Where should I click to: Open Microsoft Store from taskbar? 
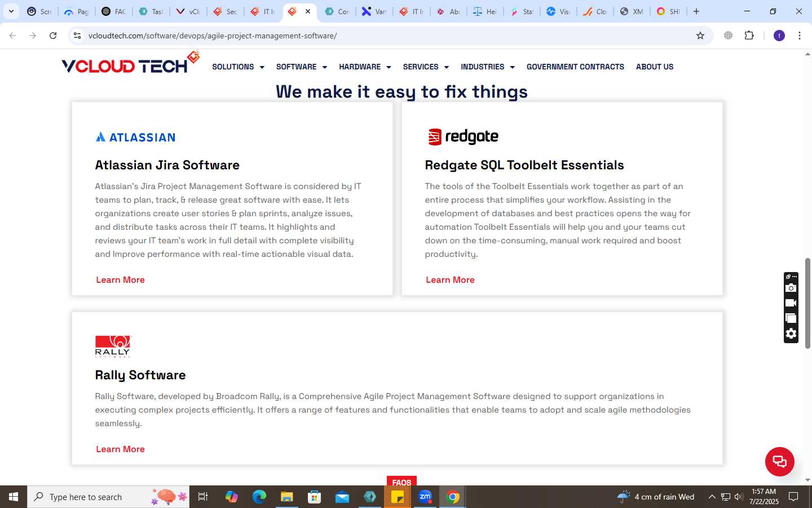(314, 497)
